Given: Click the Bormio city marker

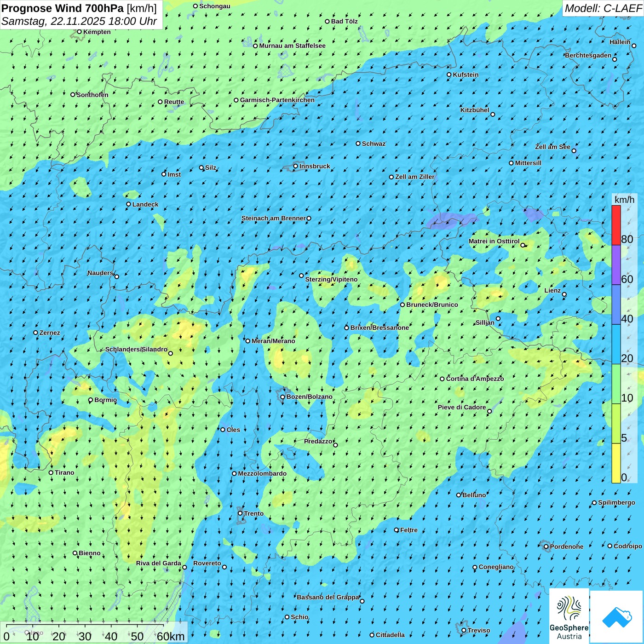Looking at the screenshot, I should pos(91,400).
